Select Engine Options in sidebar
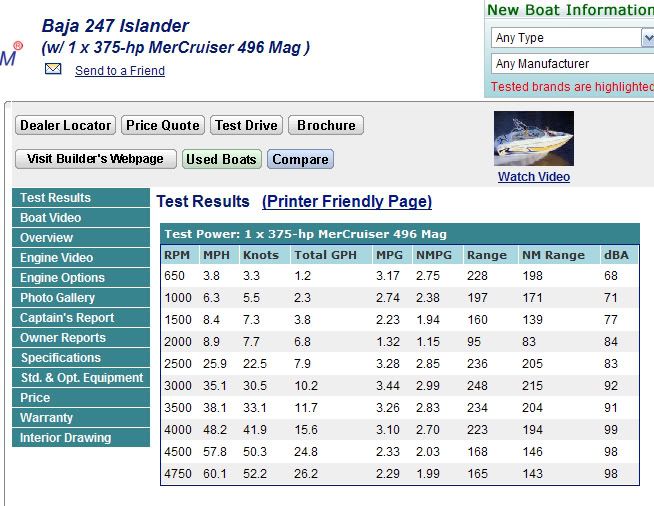654x506 pixels. point(81,278)
